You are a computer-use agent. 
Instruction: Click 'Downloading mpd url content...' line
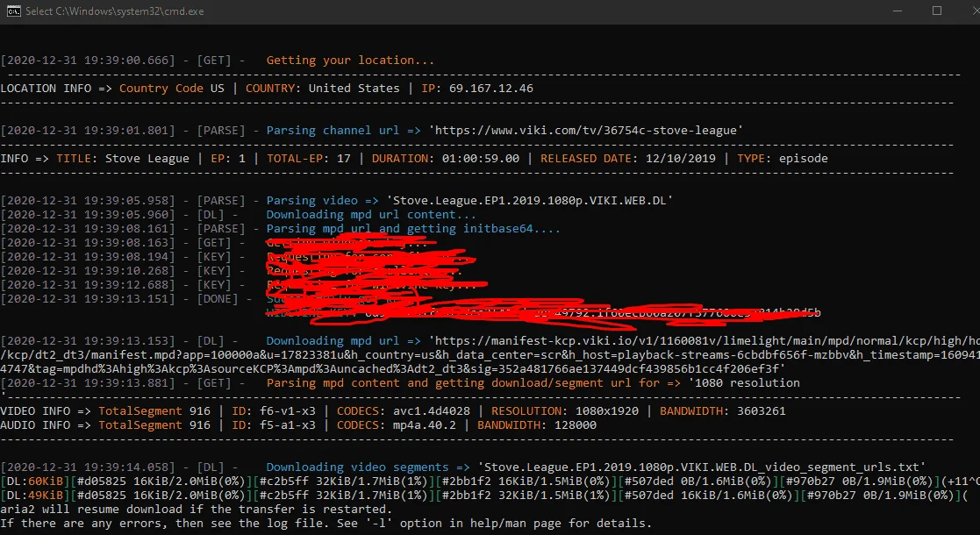(371, 214)
